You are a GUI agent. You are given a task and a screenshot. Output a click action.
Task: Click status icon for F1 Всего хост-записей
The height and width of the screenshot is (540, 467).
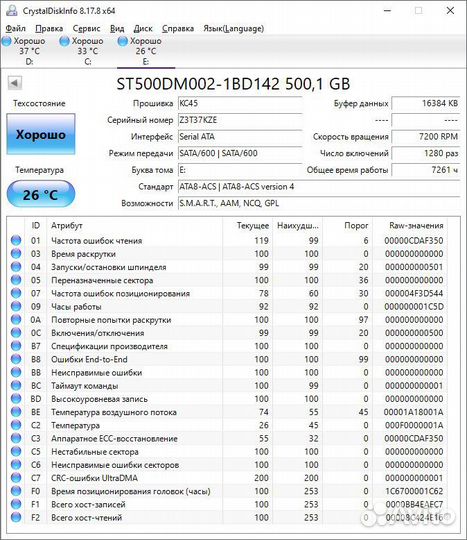coord(16,504)
